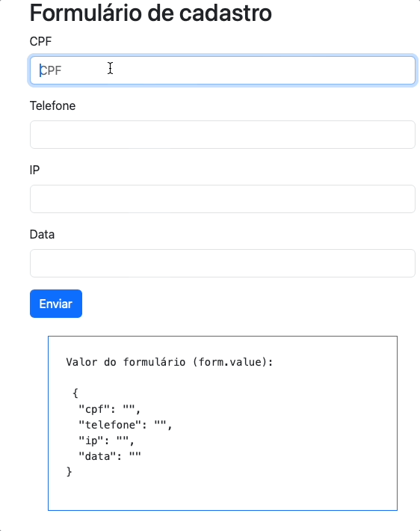Click the 'Valor do formulário (form.value):' text
Image resolution: width=420 pixels, height=531 pixels.
coord(170,362)
